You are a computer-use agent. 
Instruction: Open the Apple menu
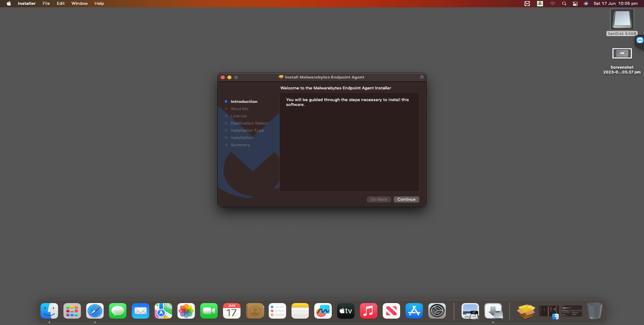(9, 3)
